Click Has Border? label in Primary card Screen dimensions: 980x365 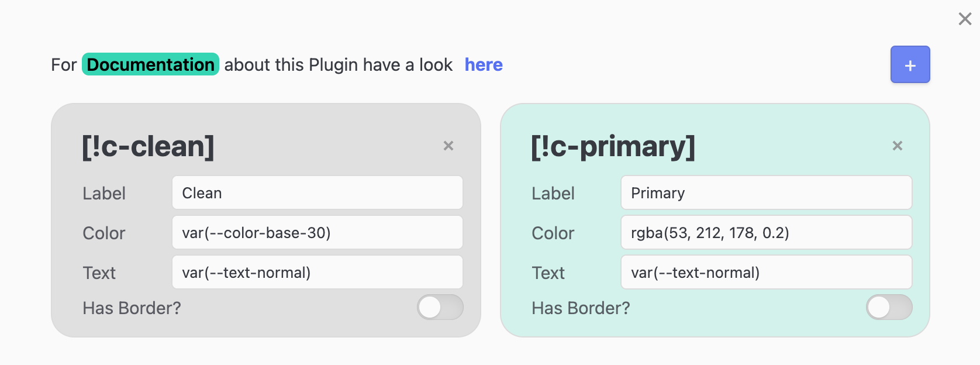[x=581, y=308]
